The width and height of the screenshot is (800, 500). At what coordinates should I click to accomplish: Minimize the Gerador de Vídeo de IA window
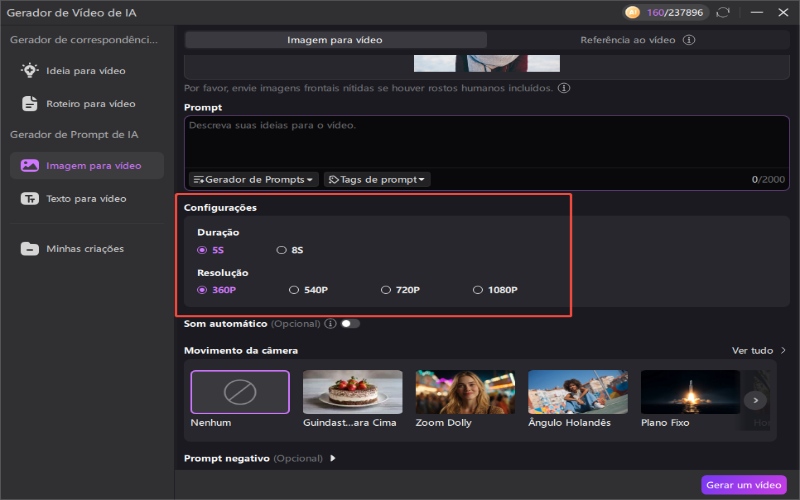[757, 12]
